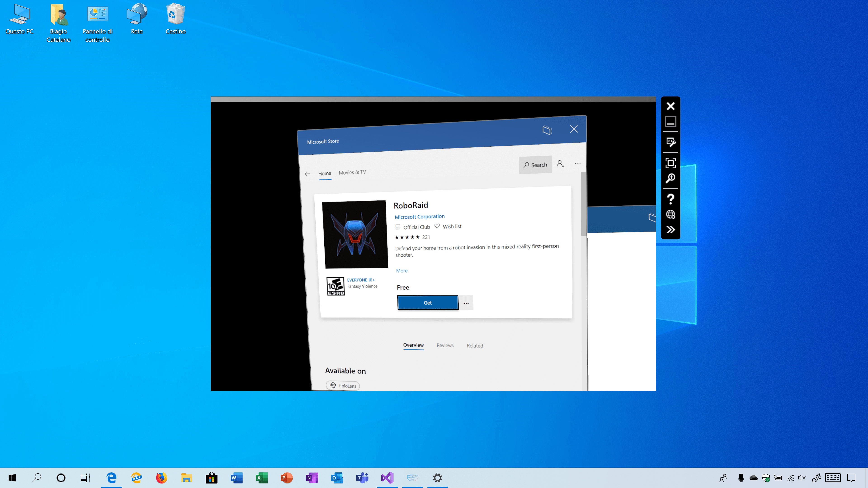Go back with the Store back arrow
The image size is (868, 488).
point(307,174)
